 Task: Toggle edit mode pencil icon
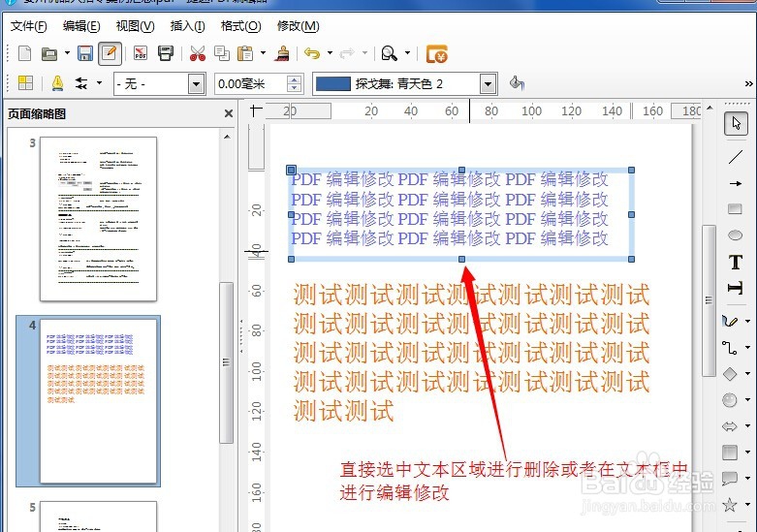click(x=110, y=53)
